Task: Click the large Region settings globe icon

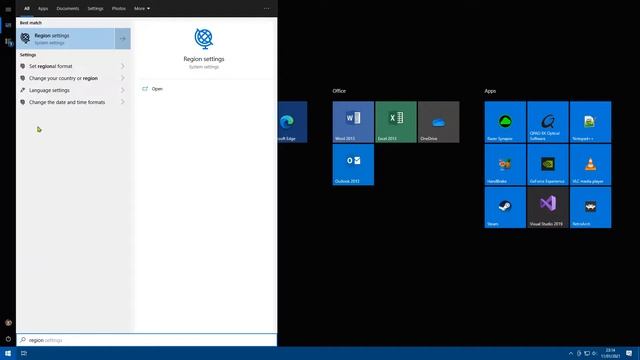Action: pyautogui.click(x=204, y=39)
